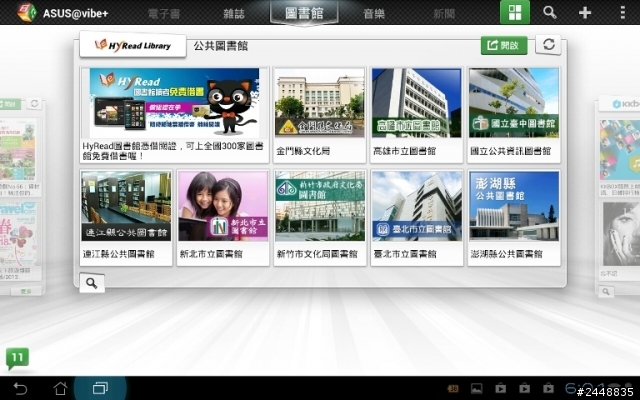This screenshot has height=400, width=640.
Task: Click the 臺北市立圖書館 caption
Action: point(405,254)
